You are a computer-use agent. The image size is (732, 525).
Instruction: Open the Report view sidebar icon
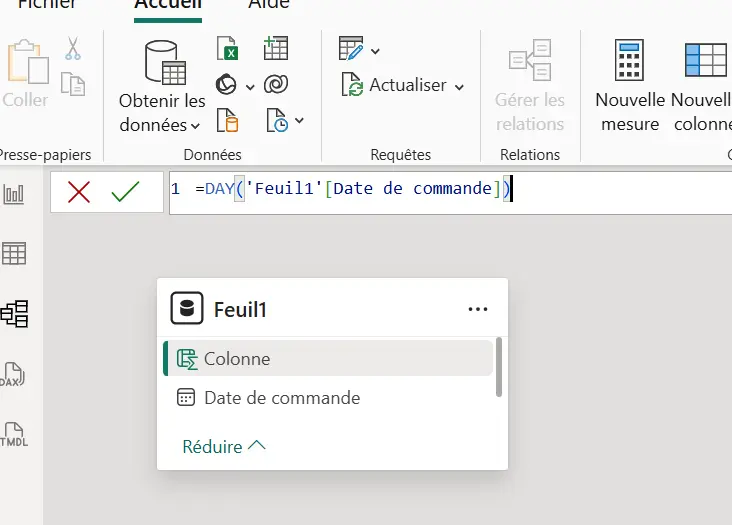[x=14, y=194]
